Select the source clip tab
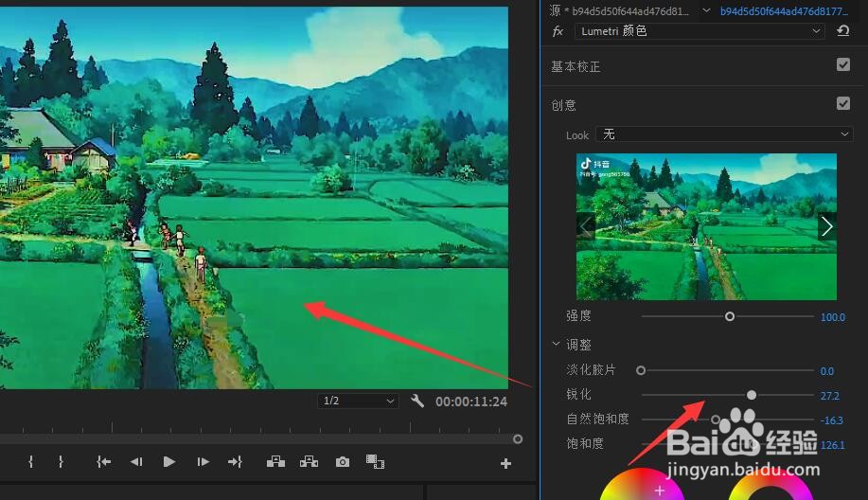 [x=620, y=10]
